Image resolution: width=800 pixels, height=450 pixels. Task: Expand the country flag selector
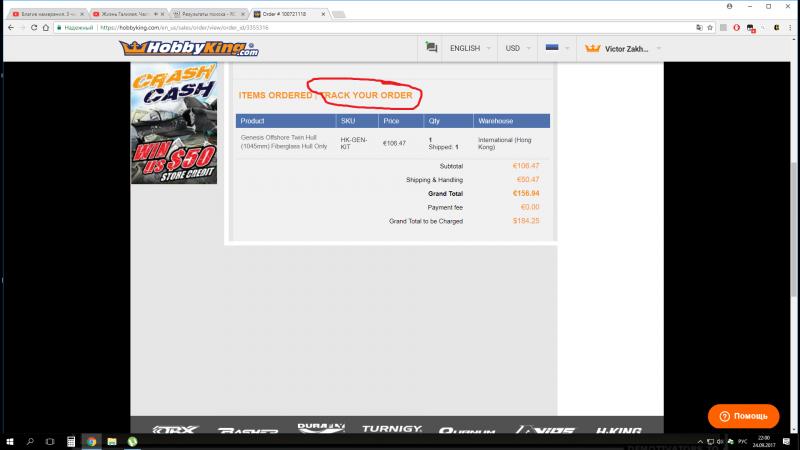[556, 48]
